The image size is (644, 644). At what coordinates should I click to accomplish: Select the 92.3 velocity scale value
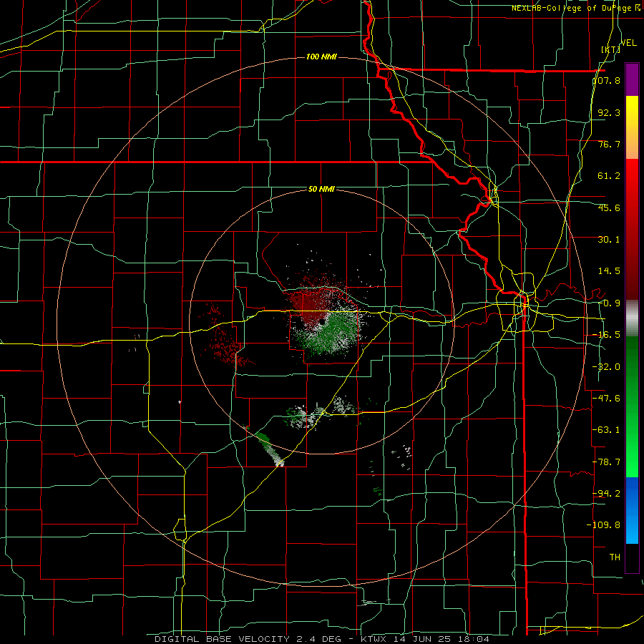(x=609, y=112)
